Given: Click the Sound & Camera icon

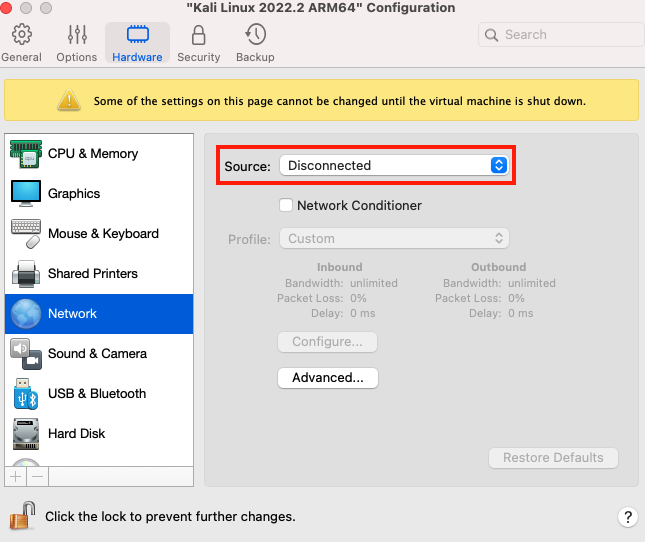Looking at the screenshot, I should tap(26, 354).
